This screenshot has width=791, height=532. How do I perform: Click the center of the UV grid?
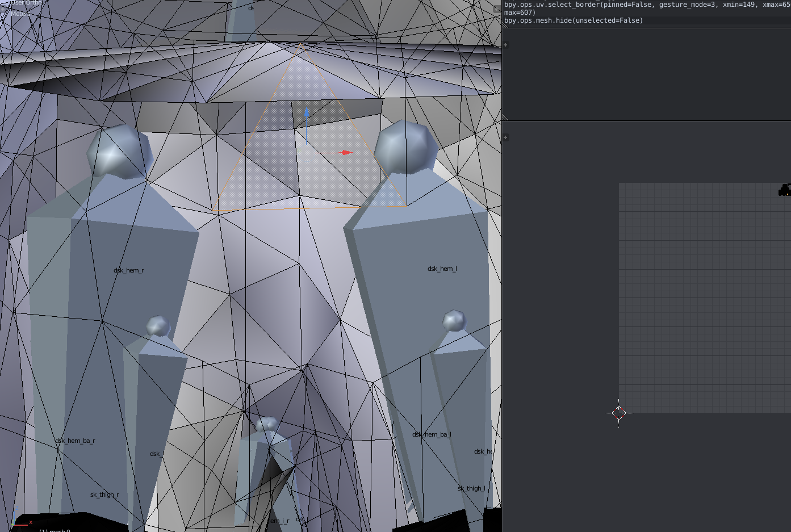[x=705, y=298]
